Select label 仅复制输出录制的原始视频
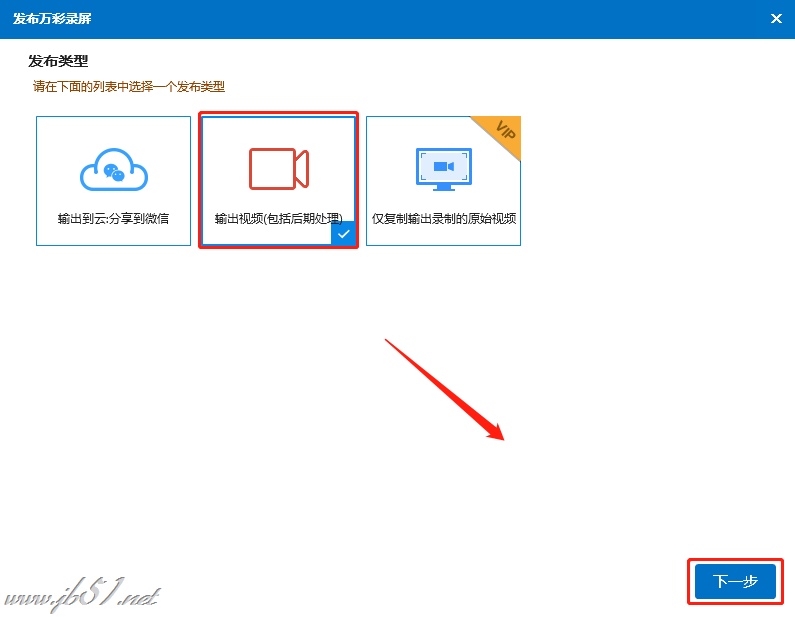Viewport: 795px width, 617px height. click(444, 219)
